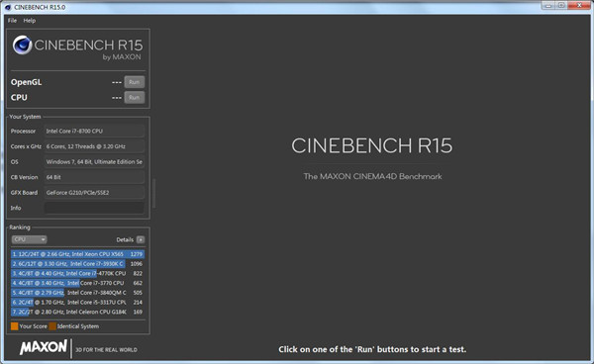Select ranking entry Intel Celeron CPU G1840
594x364 pixels.
(x=77, y=312)
